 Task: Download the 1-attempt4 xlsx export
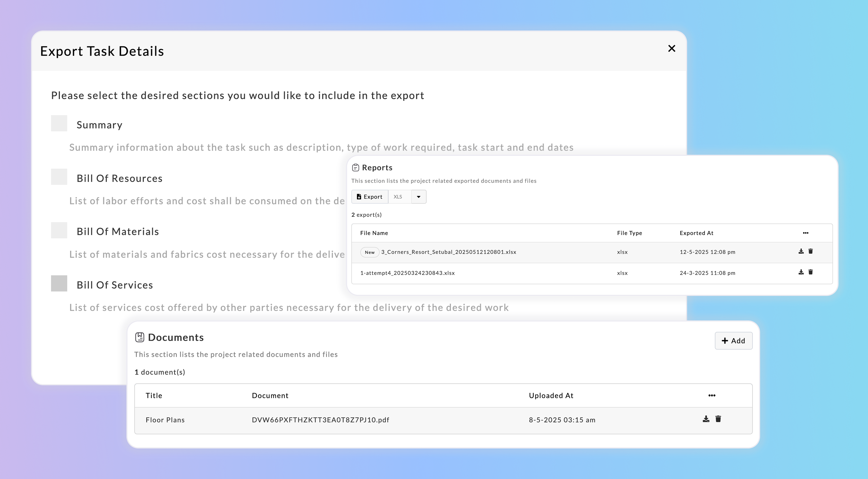[801, 272]
